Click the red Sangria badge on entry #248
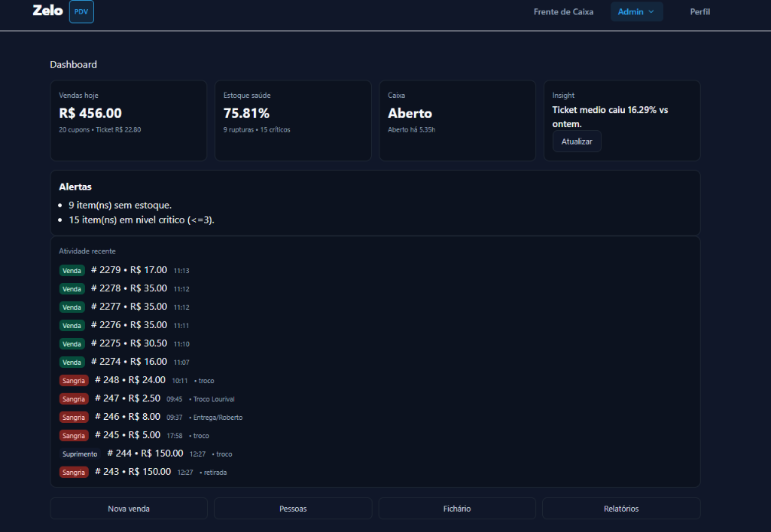 pos(74,380)
